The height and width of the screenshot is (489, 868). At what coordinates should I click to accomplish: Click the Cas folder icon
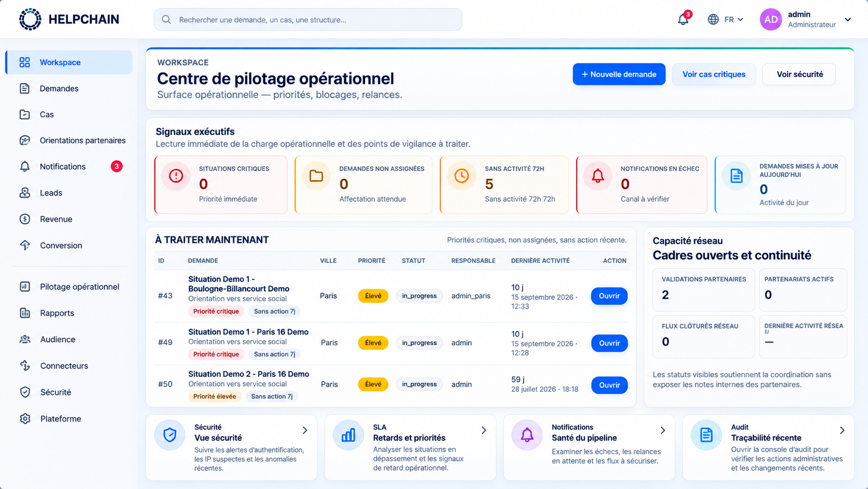[24, 114]
